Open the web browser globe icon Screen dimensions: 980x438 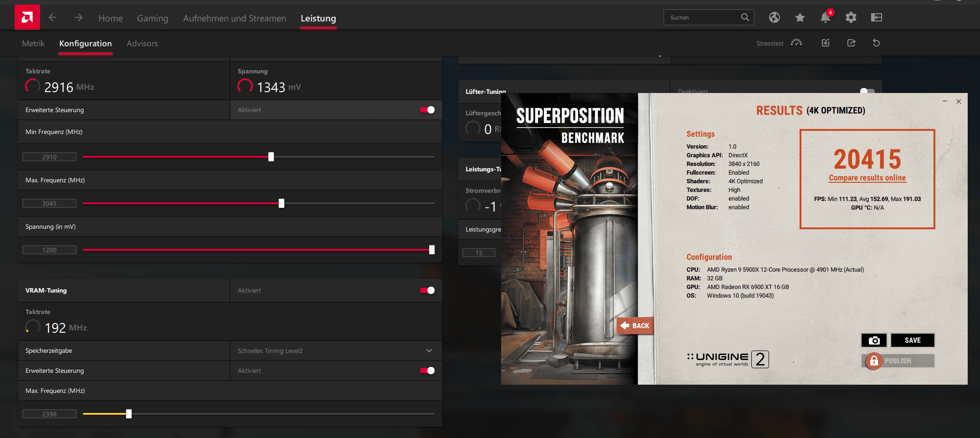[x=775, y=17]
